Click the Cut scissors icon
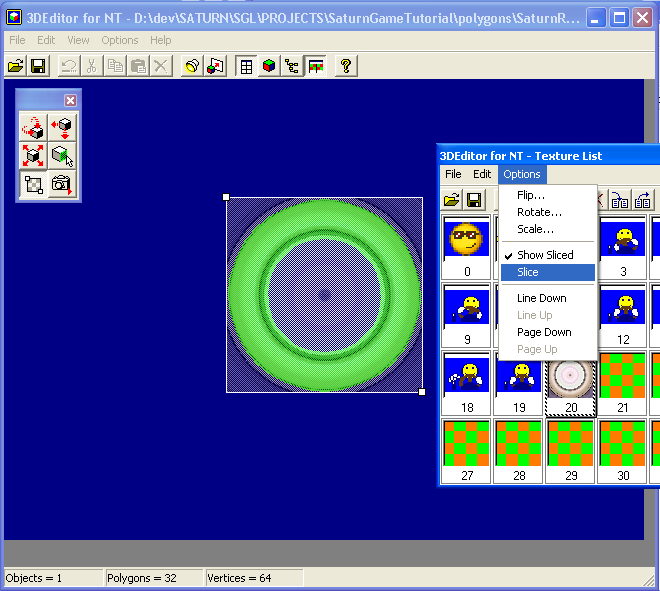This screenshot has width=660, height=591. [92, 66]
